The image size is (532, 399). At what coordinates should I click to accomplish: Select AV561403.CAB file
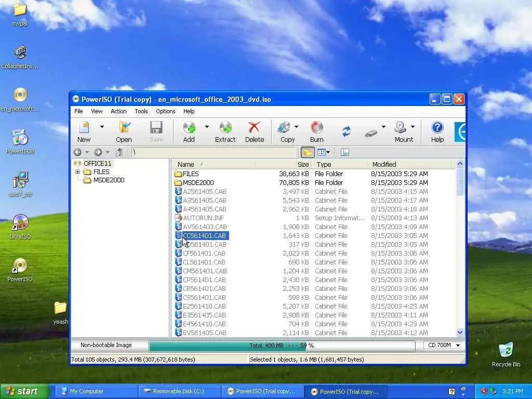pos(205,227)
